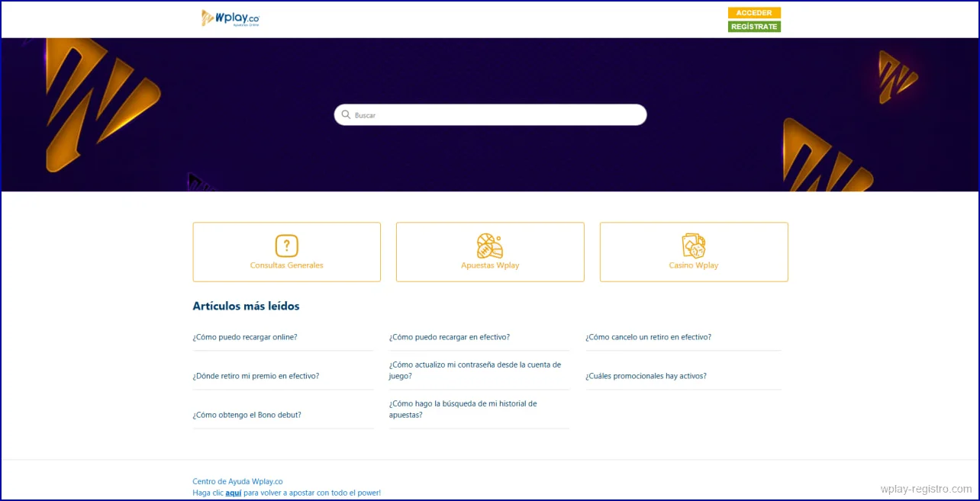Focus the Buscar search field

[x=490, y=115]
